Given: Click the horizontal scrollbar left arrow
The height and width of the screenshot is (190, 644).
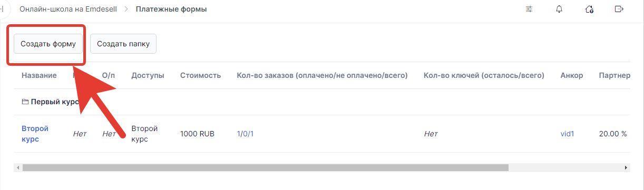Looking at the screenshot, I should coord(17,167).
